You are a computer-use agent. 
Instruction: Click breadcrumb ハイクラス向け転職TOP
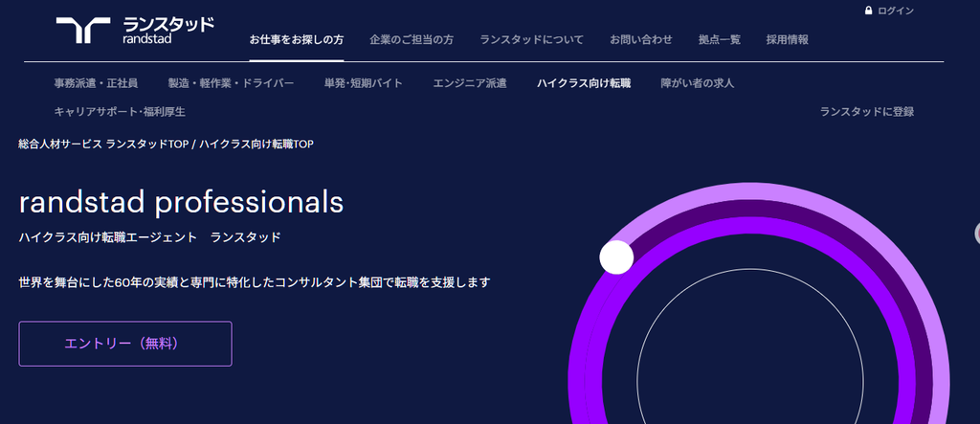click(256, 144)
